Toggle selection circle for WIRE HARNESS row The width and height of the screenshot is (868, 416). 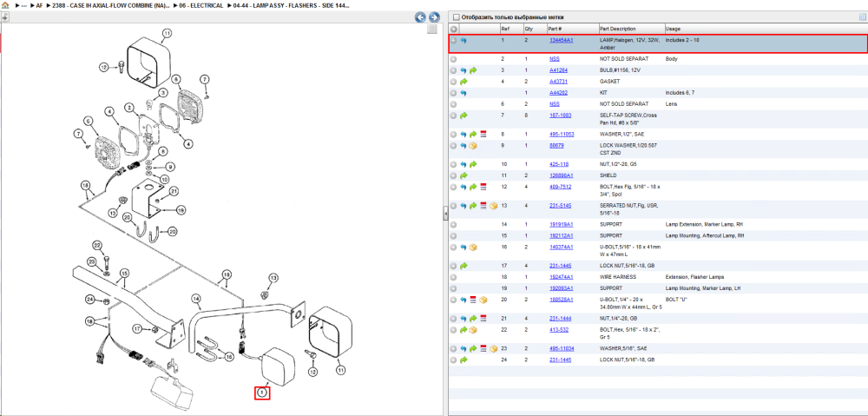[453, 277]
